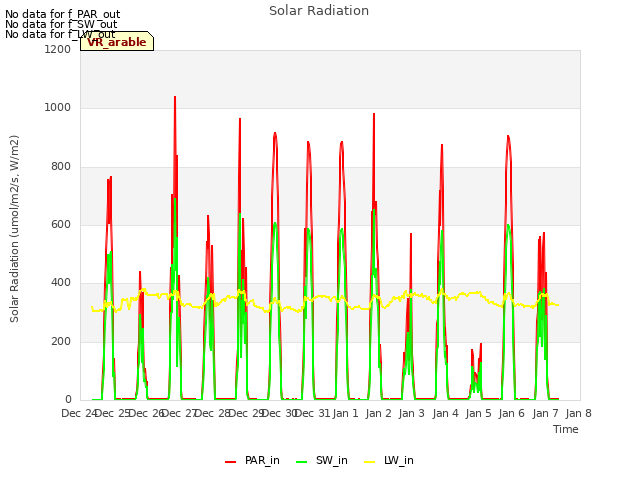The height and width of the screenshot is (480, 640).
Task: Click the SW_in legend entry
Action: 322,460
